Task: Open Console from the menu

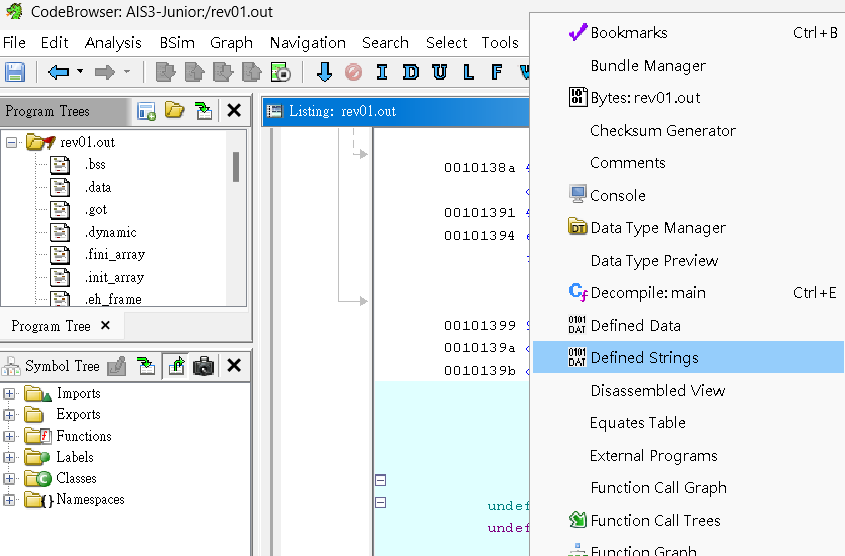Action: pos(688,196)
